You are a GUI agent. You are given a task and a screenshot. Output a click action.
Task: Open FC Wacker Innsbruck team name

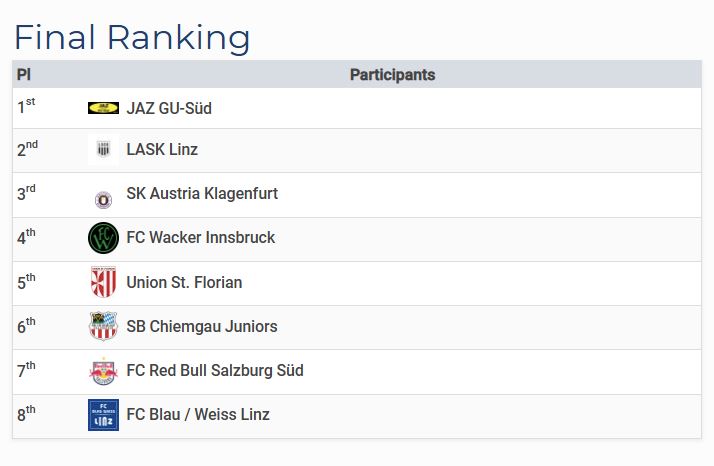coord(200,238)
